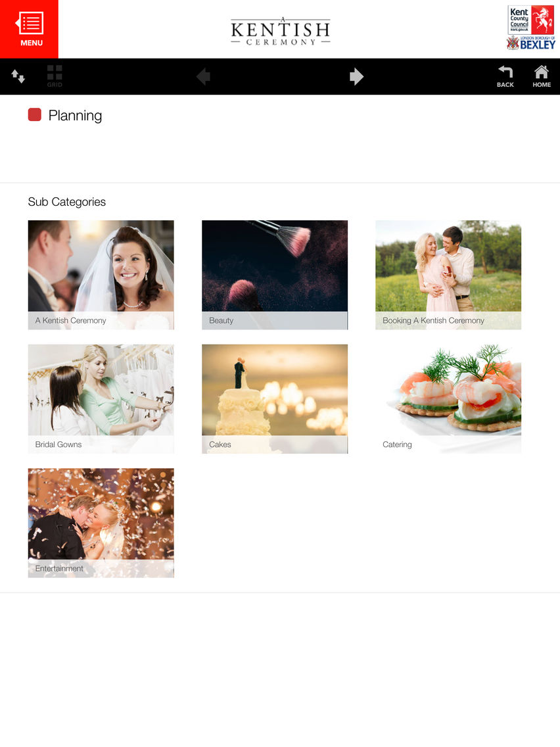Click the Kent County Council logo
560x747 pixels.
pyautogui.click(x=531, y=20)
